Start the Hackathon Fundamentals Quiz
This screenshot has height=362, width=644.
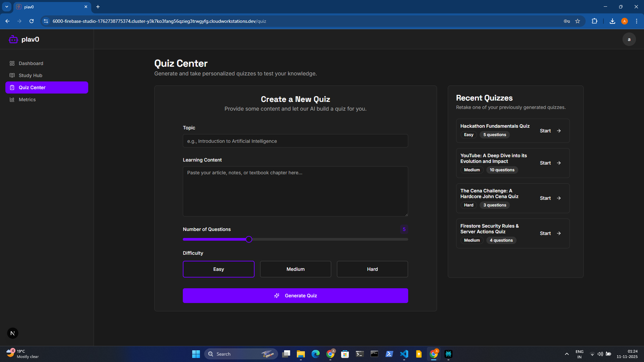pyautogui.click(x=550, y=131)
